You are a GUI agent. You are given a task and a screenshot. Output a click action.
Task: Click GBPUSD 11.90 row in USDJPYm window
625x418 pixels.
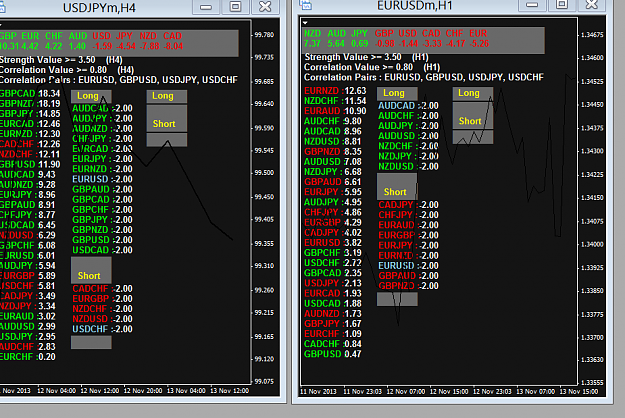(x=30, y=164)
